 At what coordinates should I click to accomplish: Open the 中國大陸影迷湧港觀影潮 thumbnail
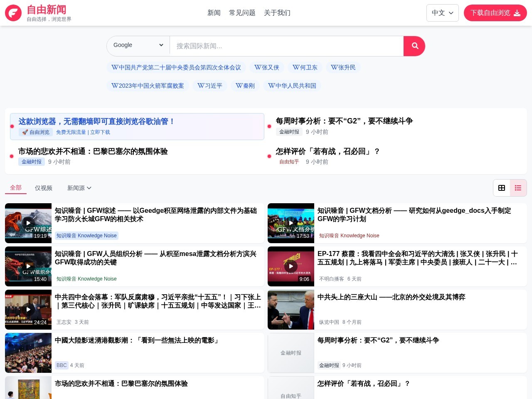(28, 353)
